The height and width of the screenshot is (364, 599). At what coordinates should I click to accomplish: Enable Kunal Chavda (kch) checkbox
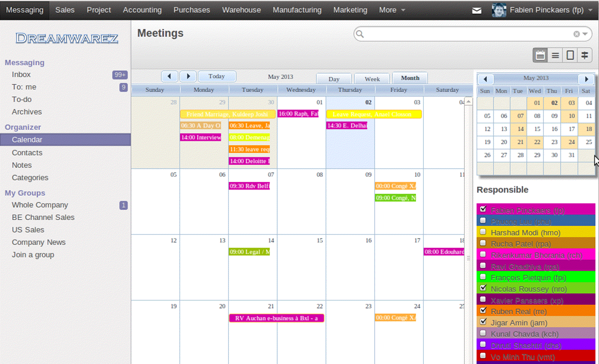point(483,333)
